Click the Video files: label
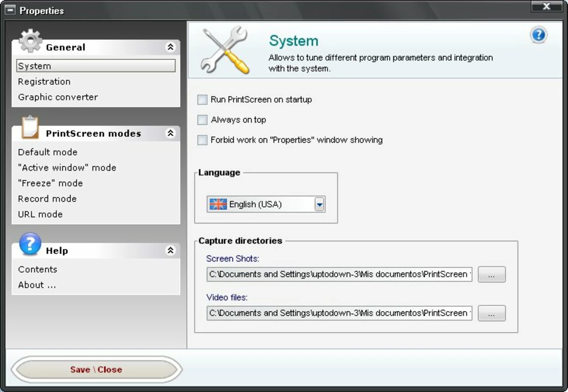The width and height of the screenshot is (568, 392). click(x=227, y=297)
